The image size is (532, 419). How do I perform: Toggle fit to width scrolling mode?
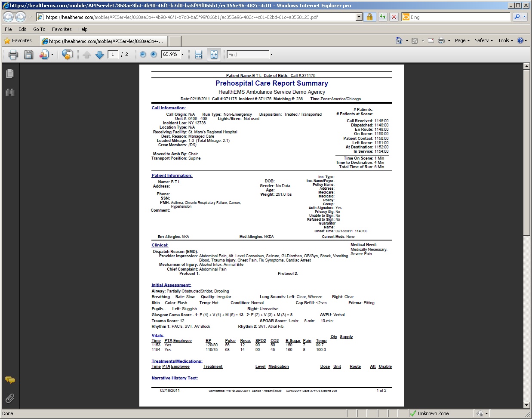[198, 55]
